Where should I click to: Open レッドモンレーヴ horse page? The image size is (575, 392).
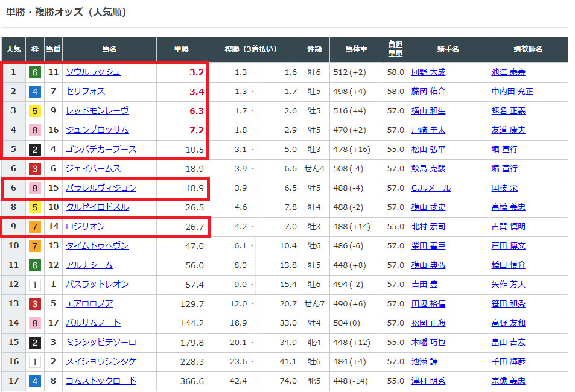[x=97, y=110]
